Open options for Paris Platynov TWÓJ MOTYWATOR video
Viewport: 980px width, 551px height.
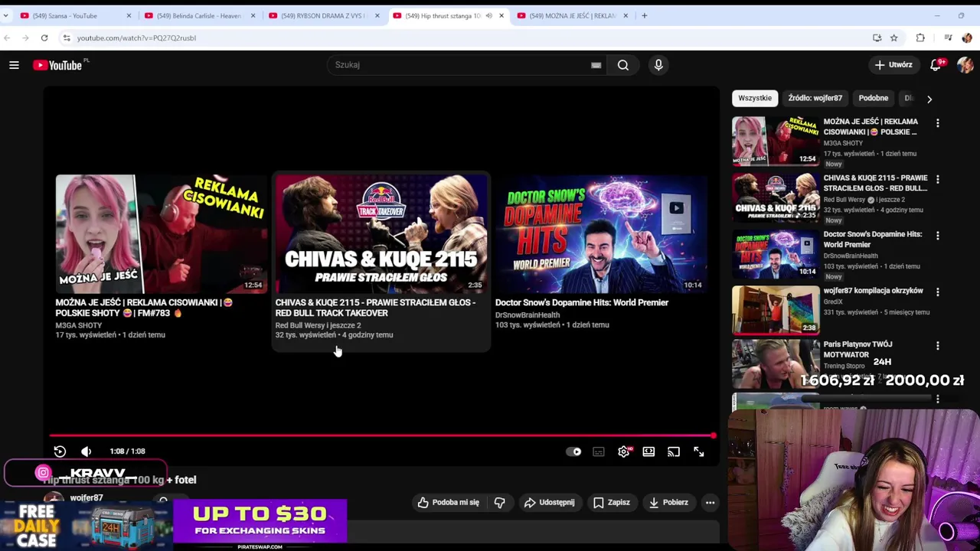tap(937, 346)
